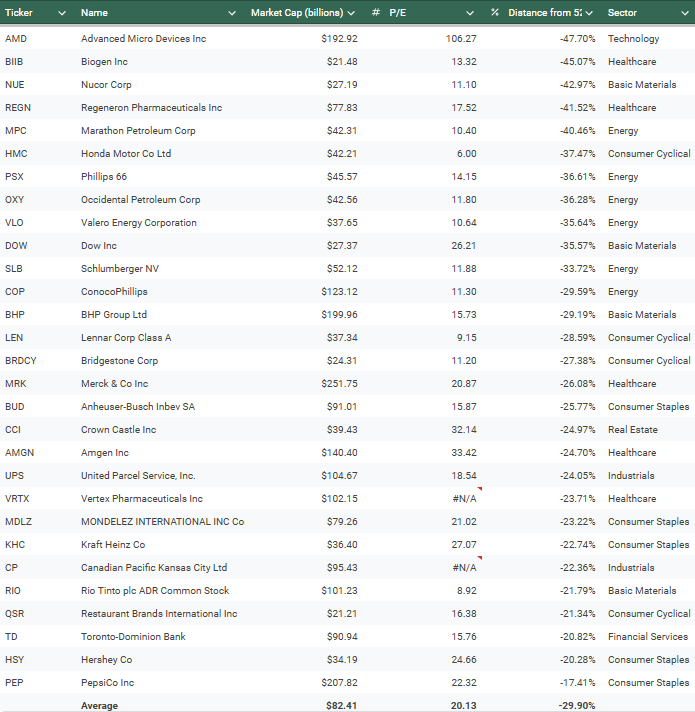The width and height of the screenshot is (695, 712).
Task: Click Hershey Co name cell
Action: click(107, 660)
